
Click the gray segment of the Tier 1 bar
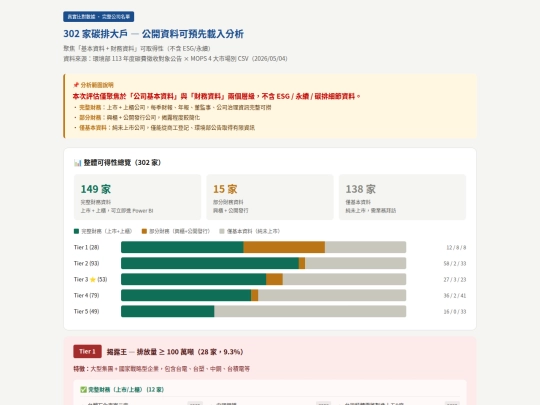[x=365, y=247]
